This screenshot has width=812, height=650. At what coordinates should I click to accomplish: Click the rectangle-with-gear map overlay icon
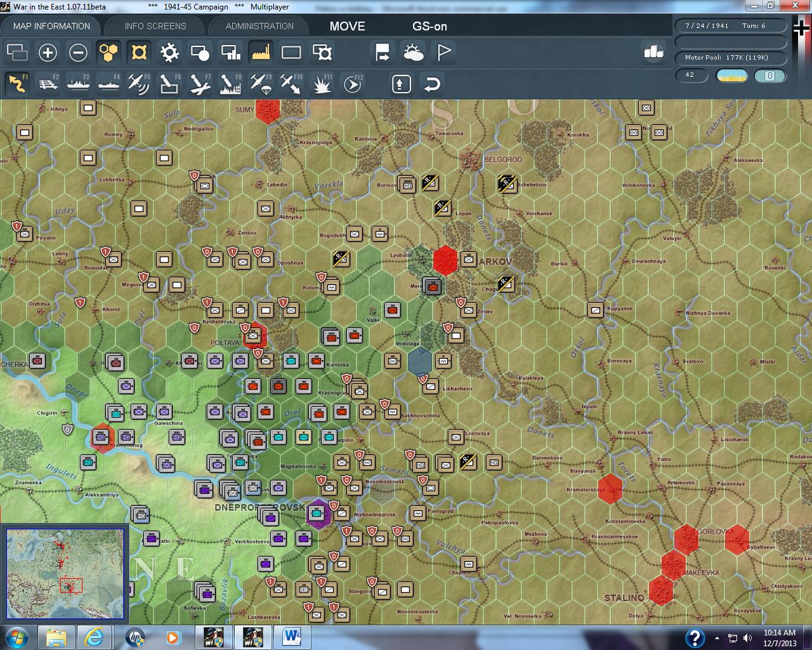[322, 52]
